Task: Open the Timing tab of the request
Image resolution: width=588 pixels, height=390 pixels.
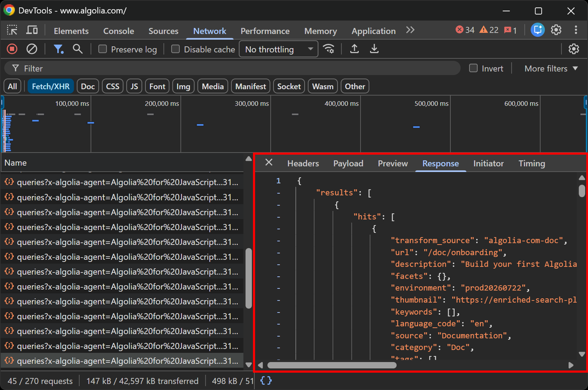Action: [x=532, y=163]
